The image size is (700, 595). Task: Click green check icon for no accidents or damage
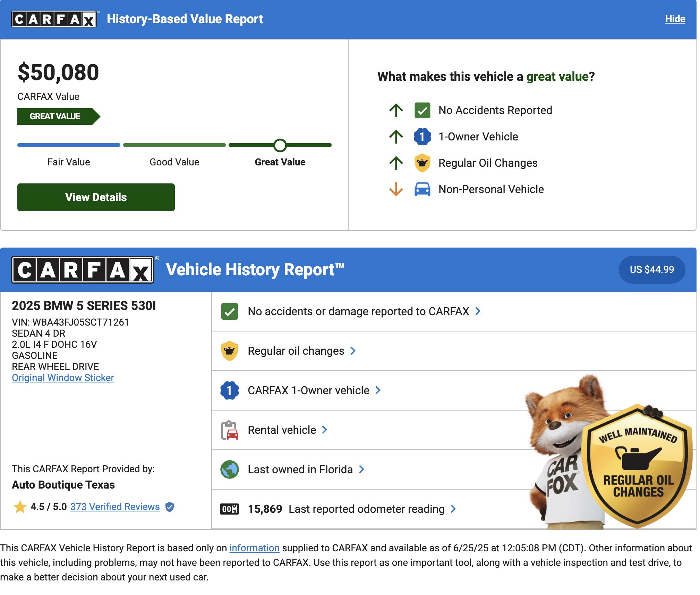coord(229,311)
